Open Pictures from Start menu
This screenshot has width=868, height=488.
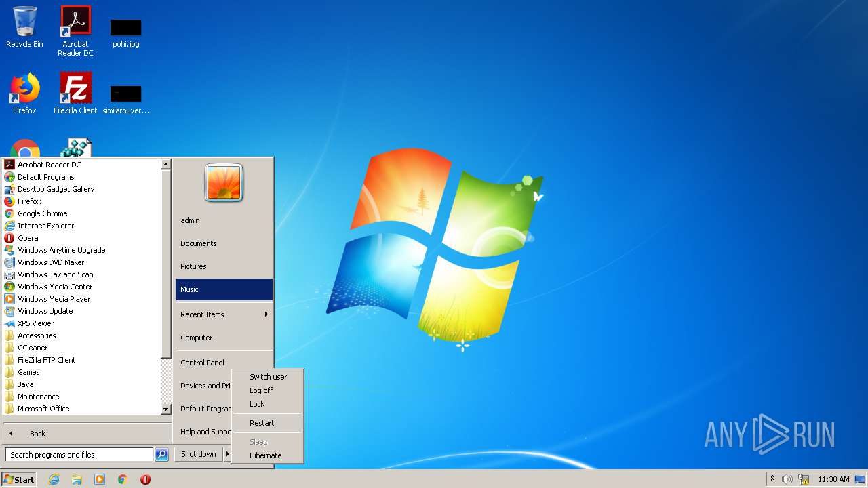point(224,266)
